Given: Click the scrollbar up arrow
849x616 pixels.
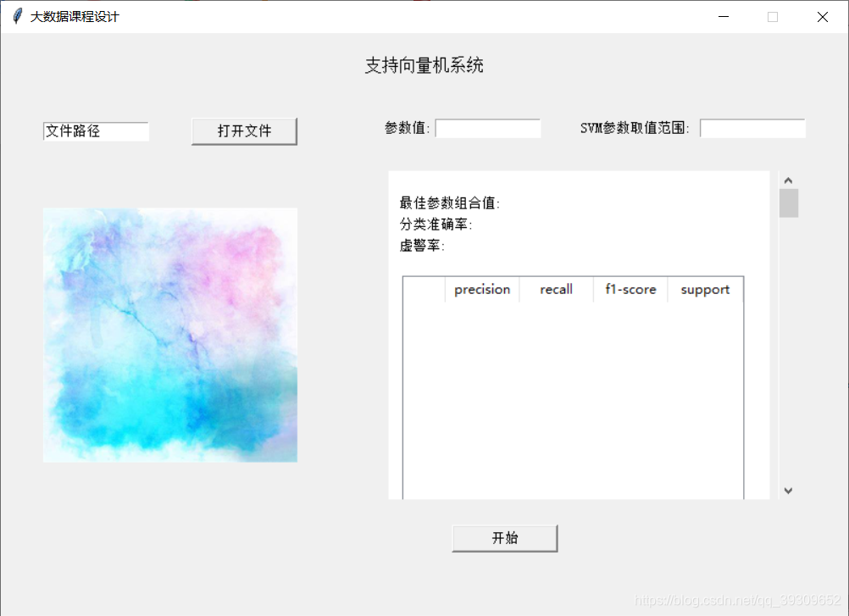Looking at the screenshot, I should coord(788,179).
